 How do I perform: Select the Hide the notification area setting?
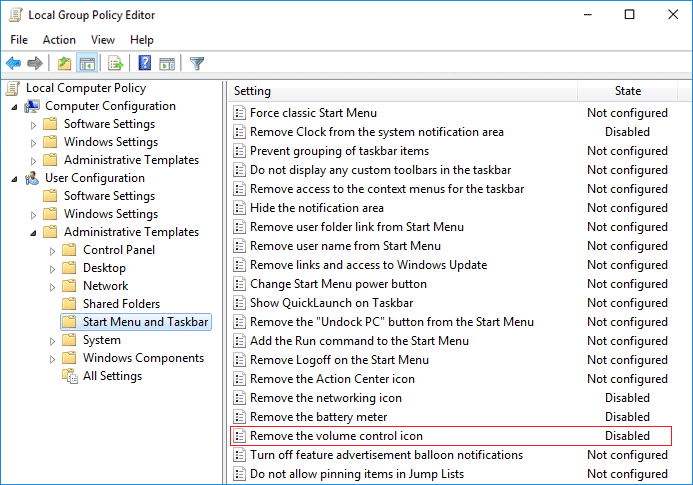coord(316,208)
